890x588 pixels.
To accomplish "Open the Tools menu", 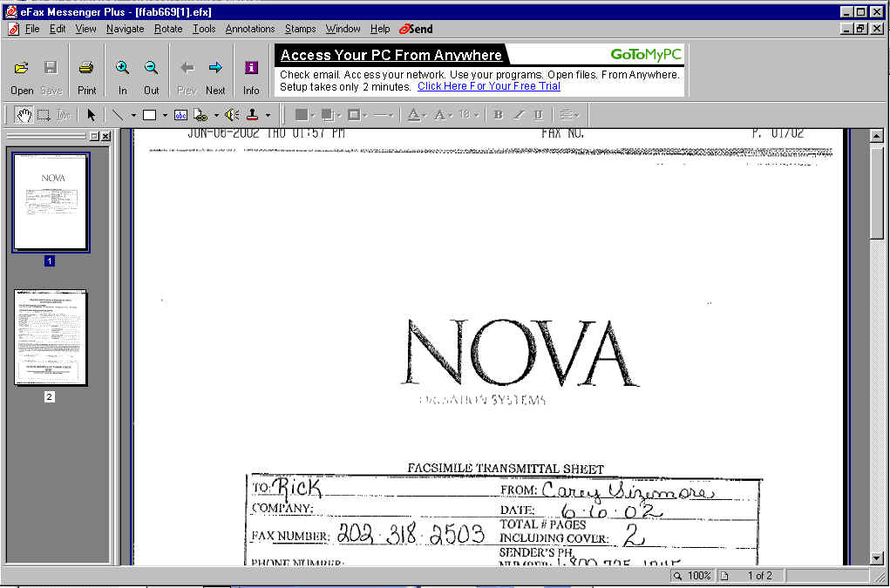I will click(x=204, y=29).
